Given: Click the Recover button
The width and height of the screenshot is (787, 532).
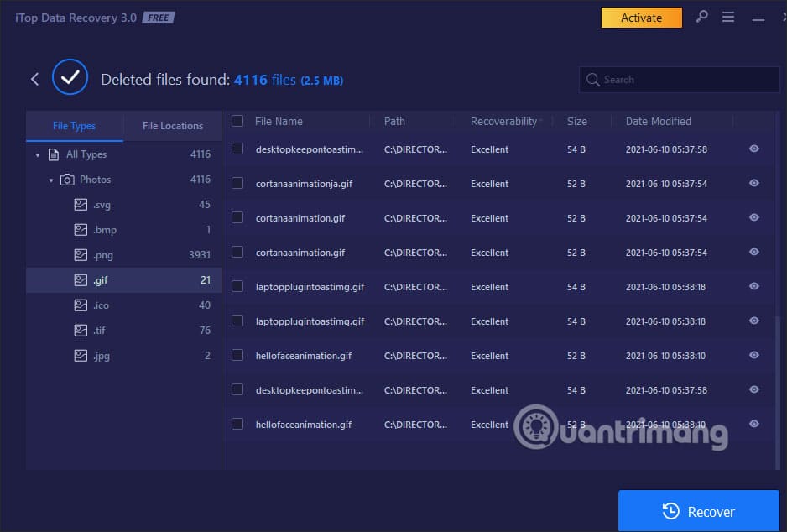Looking at the screenshot, I should click(699, 511).
